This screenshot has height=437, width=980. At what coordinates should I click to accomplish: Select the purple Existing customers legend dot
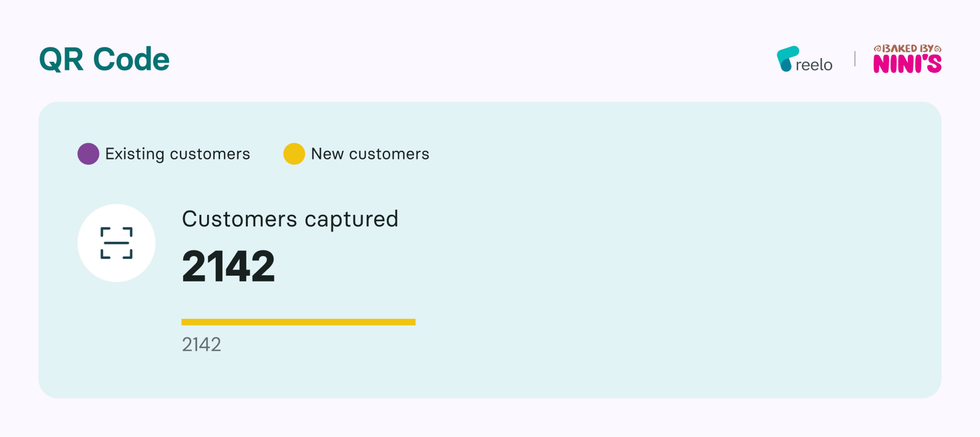[88, 154]
